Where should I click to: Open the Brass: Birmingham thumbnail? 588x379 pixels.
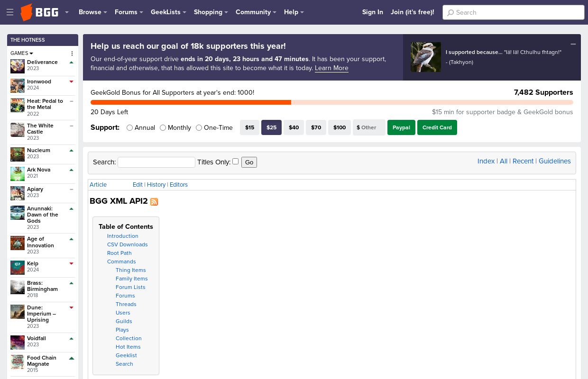tap(18, 287)
